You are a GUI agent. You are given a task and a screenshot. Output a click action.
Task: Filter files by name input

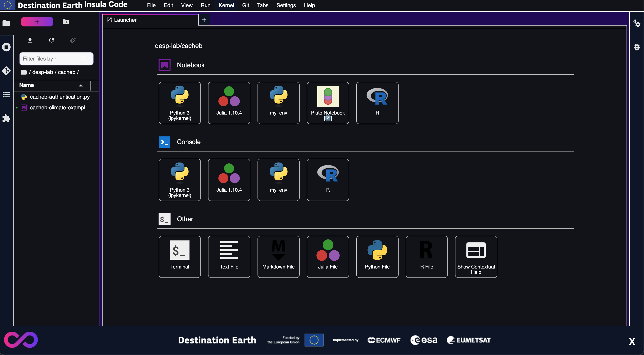coord(56,58)
